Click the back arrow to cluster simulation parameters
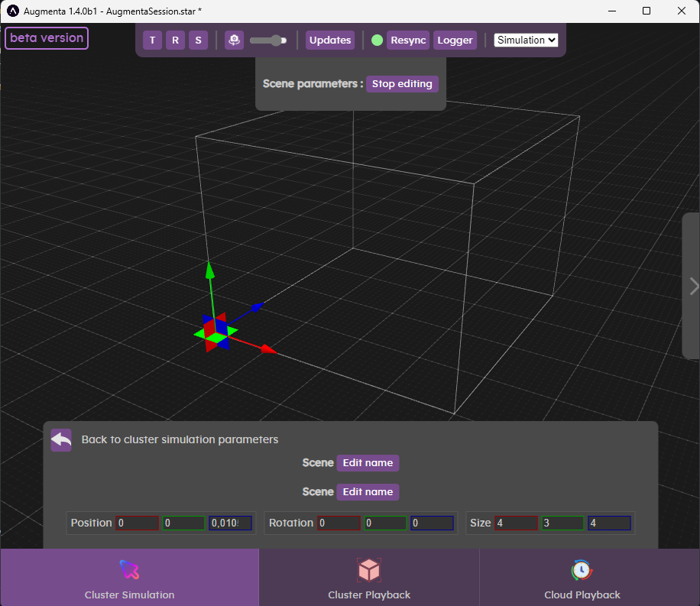This screenshot has height=606, width=700. point(61,440)
